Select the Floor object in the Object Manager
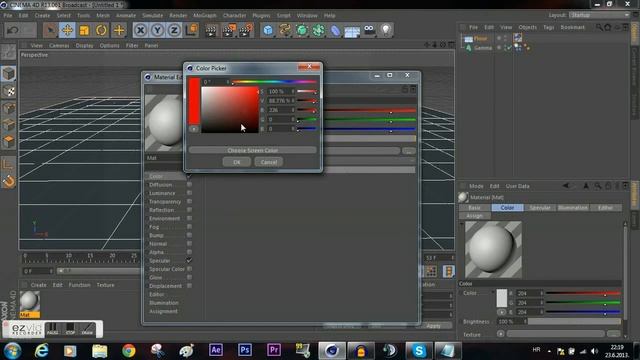This screenshot has width=640, height=360. [480, 38]
